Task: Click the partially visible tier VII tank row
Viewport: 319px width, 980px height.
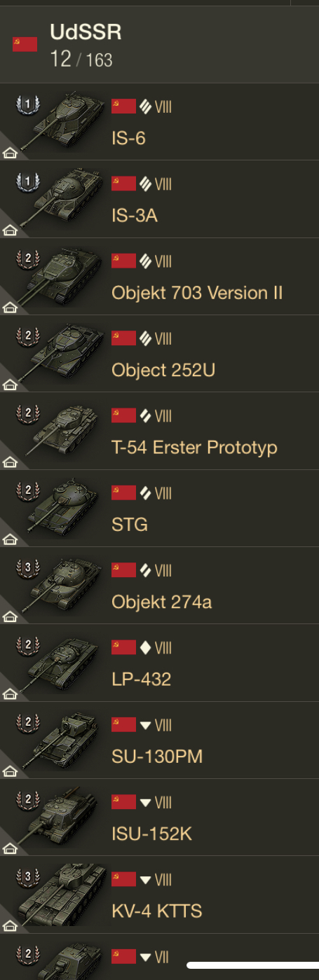Action: [159, 957]
